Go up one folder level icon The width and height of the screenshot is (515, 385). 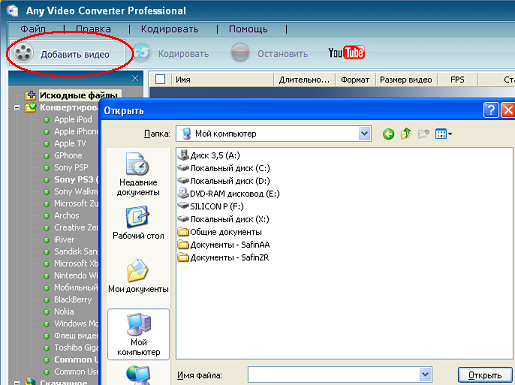coord(406,134)
